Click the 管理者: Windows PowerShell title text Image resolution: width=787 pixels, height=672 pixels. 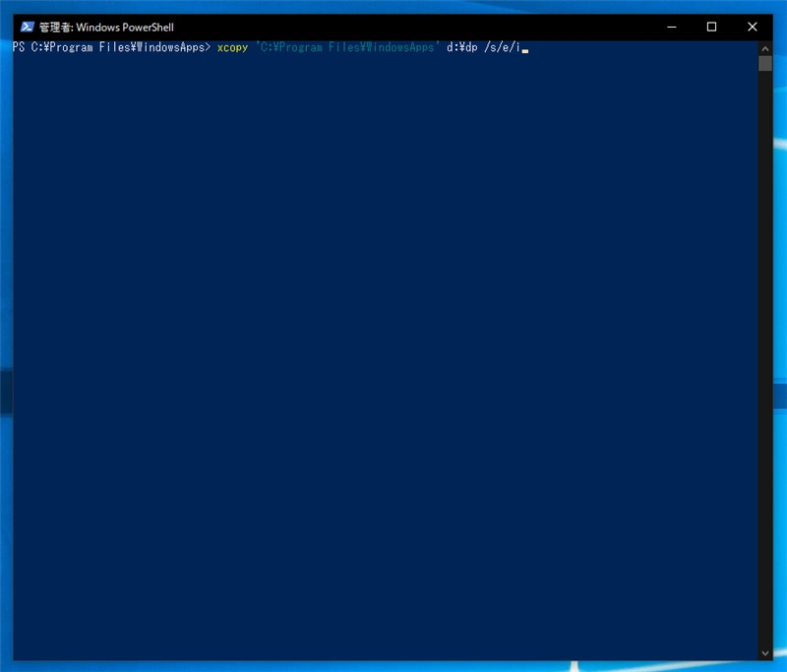(x=106, y=28)
